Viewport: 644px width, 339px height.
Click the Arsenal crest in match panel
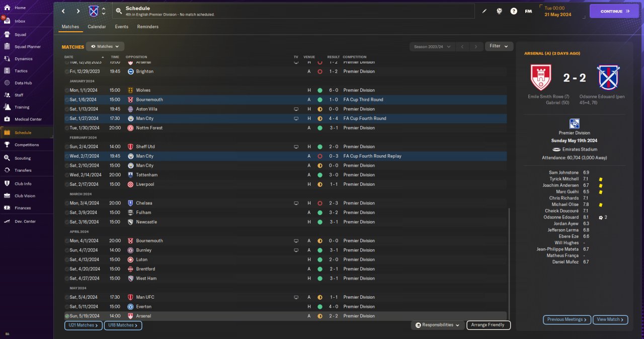point(541,78)
